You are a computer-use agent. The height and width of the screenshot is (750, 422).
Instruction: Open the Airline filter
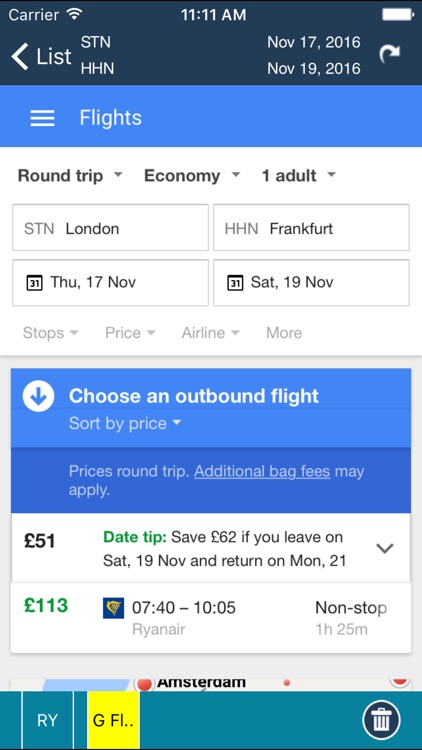point(210,333)
